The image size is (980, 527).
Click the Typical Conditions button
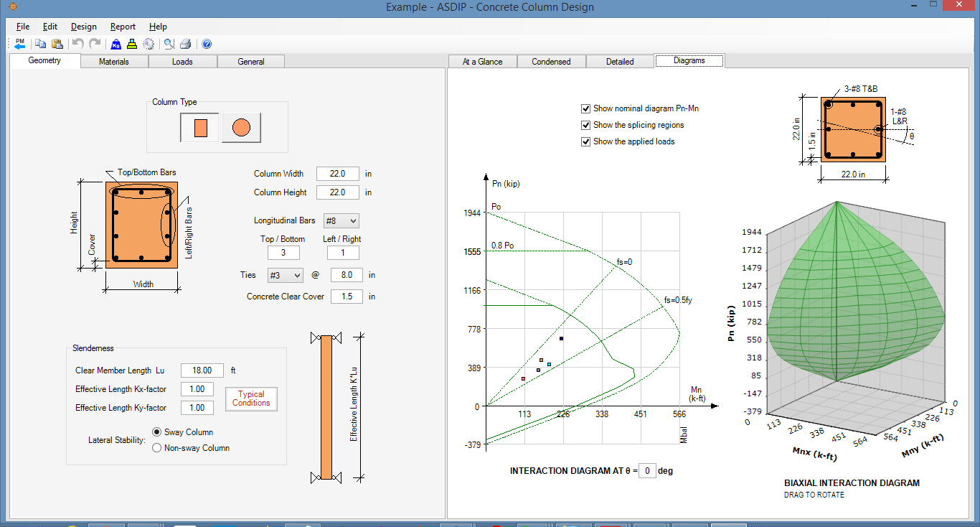(251, 398)
